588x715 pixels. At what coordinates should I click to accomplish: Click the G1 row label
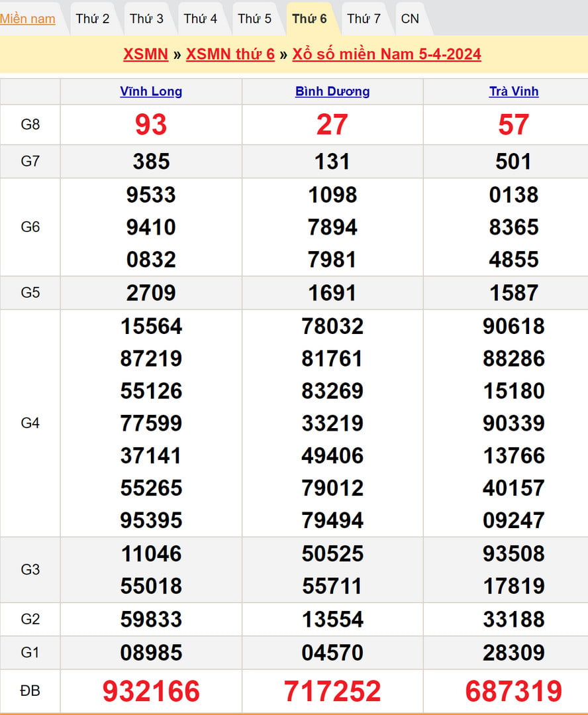tap(30, 653)
